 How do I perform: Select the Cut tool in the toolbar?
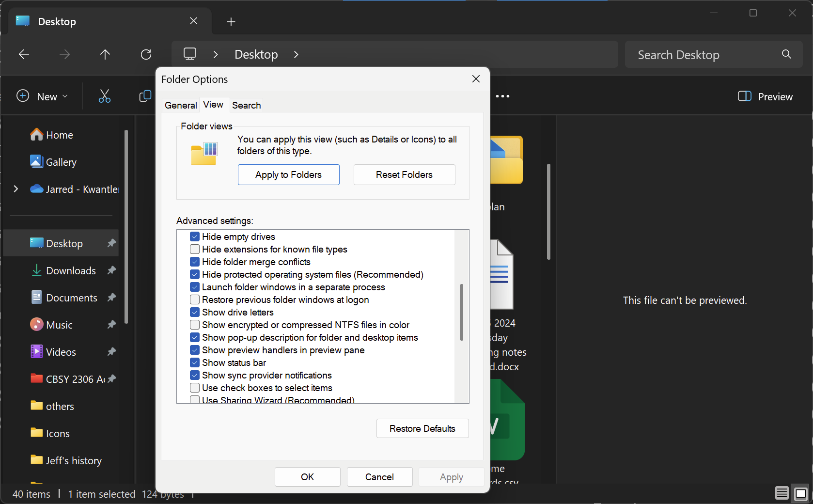105,96
